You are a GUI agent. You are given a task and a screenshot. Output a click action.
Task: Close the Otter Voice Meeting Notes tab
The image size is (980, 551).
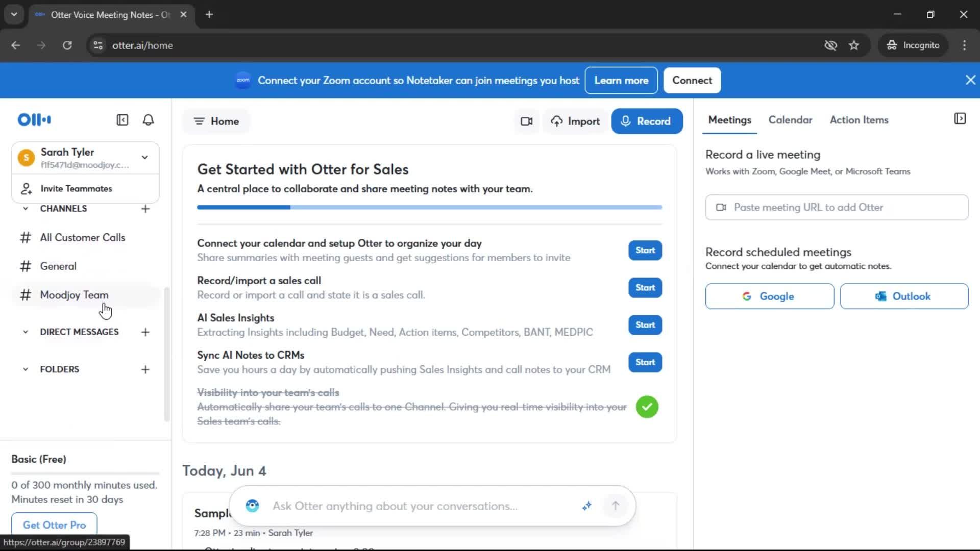(x=184, y=14)
